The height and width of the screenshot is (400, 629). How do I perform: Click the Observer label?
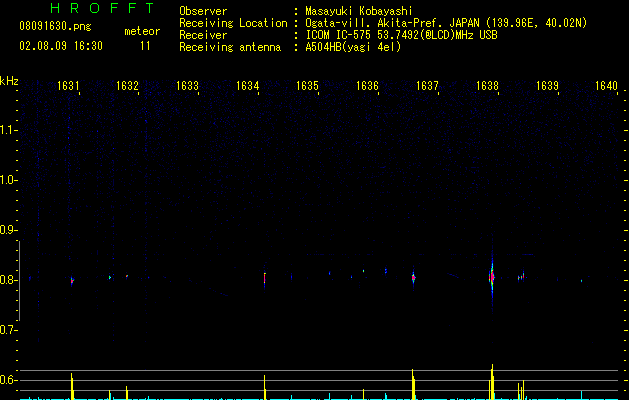pos(203,11)
